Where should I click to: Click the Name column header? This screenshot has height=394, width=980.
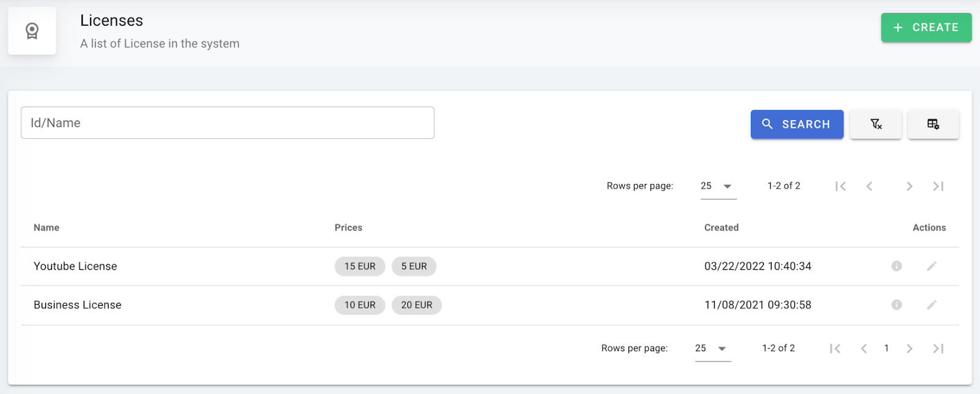[x=47, y=228]
